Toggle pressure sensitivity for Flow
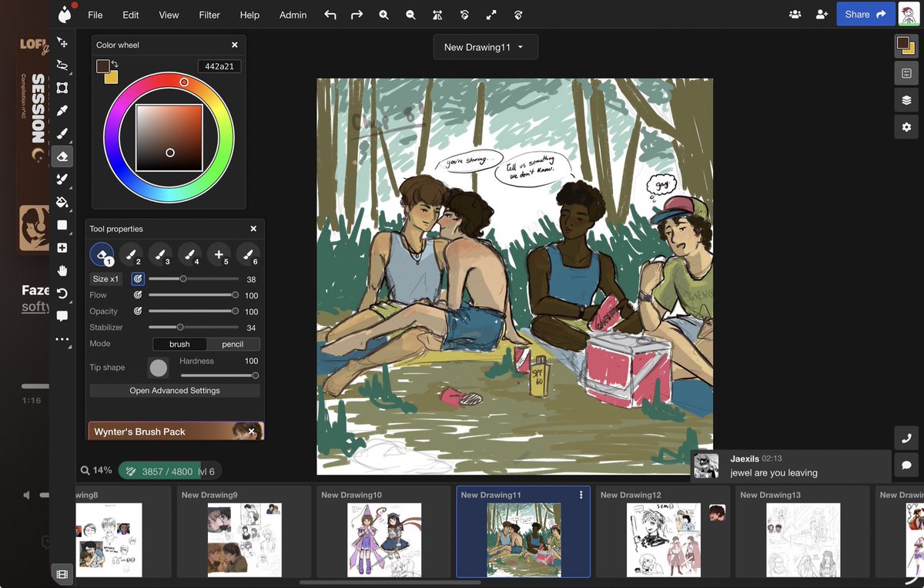Screen dimensions: 924x588 pyautogui.click(x=138, y=295)
